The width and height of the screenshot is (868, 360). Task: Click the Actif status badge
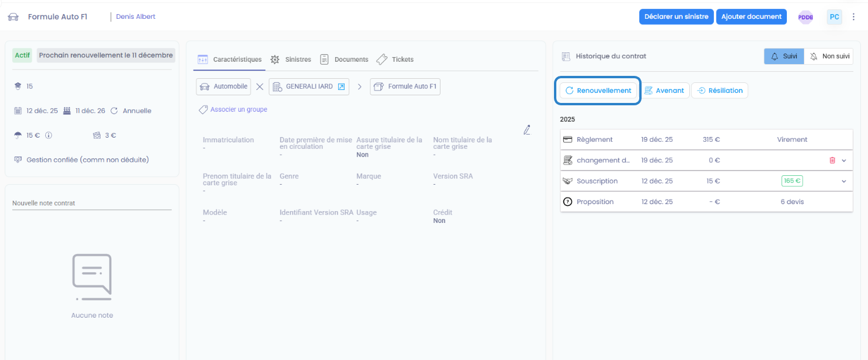[x=22, y=55]
